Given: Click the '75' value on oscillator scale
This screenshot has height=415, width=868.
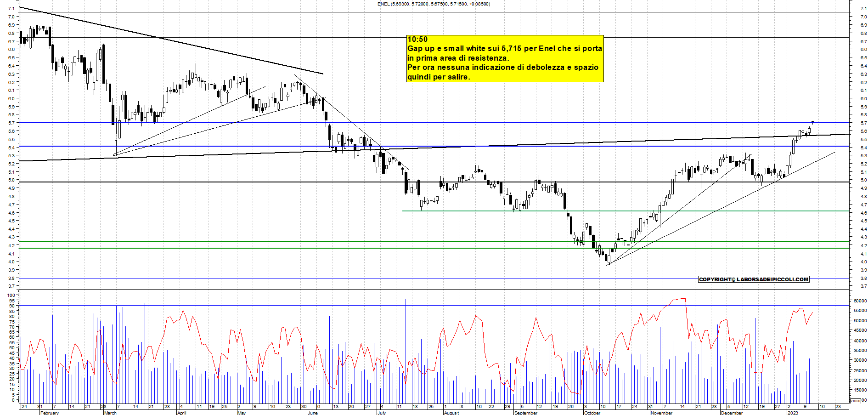Looking at the screenshot, I should coord(12,322).
